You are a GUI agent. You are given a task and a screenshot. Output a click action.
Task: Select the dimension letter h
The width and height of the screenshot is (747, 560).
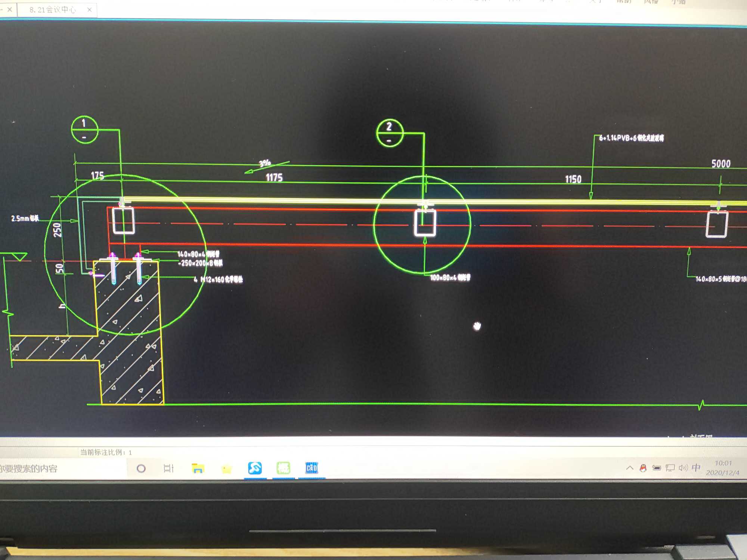pos(62,306)
